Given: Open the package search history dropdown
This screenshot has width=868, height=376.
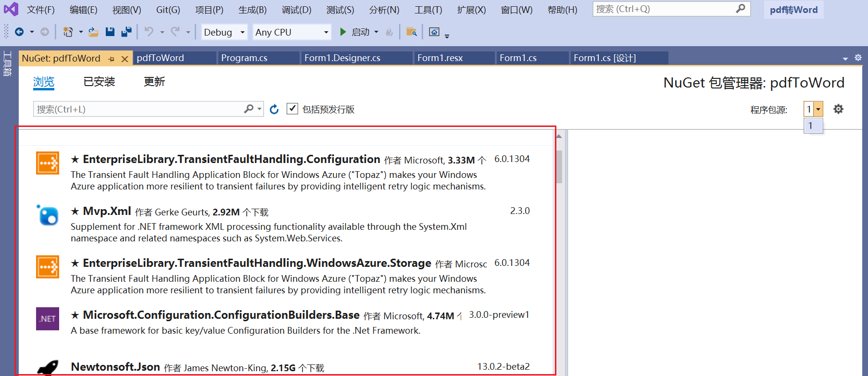Looking at the screenshot, I should tap(260, 109).
